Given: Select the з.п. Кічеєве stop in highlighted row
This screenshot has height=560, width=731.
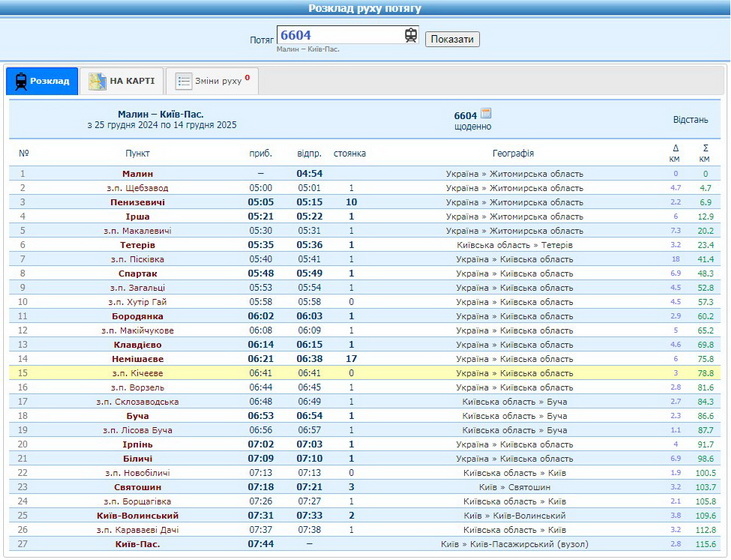Looking at the screenshot, I should tap(138, 373).
